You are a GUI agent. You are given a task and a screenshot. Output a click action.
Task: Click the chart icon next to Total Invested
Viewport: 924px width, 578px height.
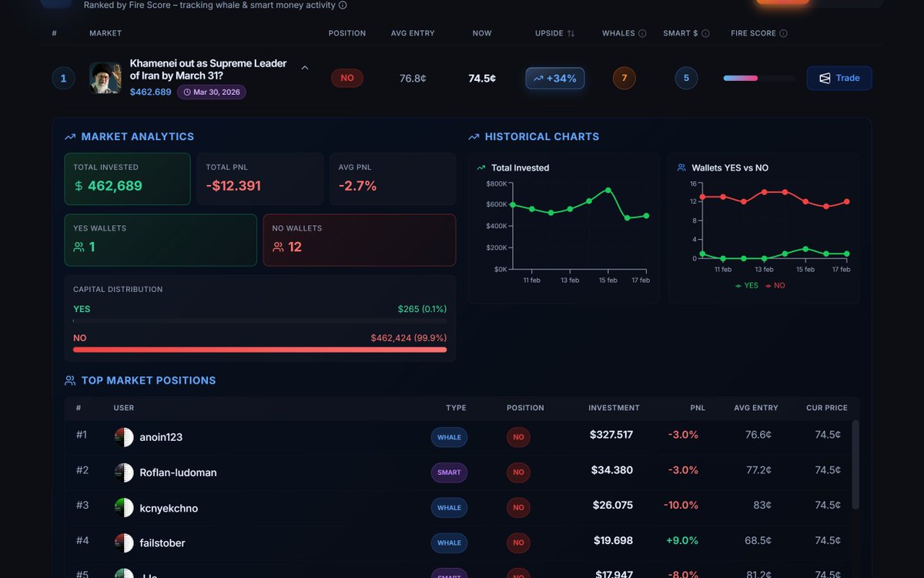[x=483, y=167]
